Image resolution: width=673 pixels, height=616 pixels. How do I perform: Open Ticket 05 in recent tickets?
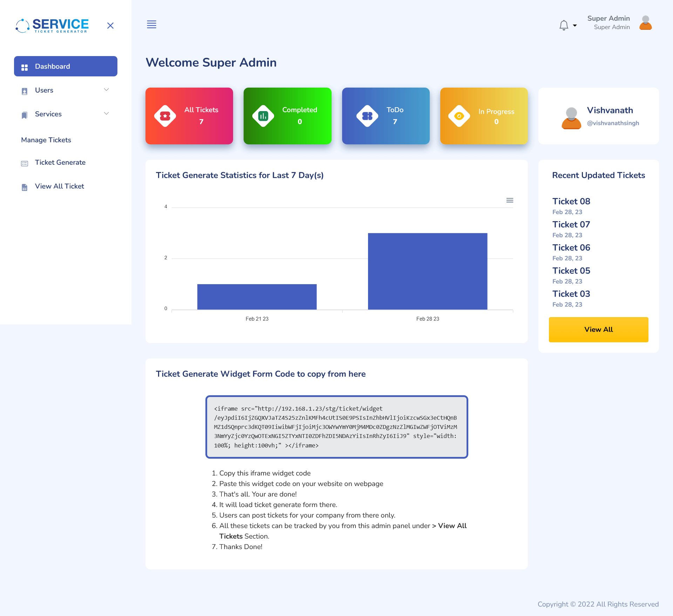click(x=571, y=271)
